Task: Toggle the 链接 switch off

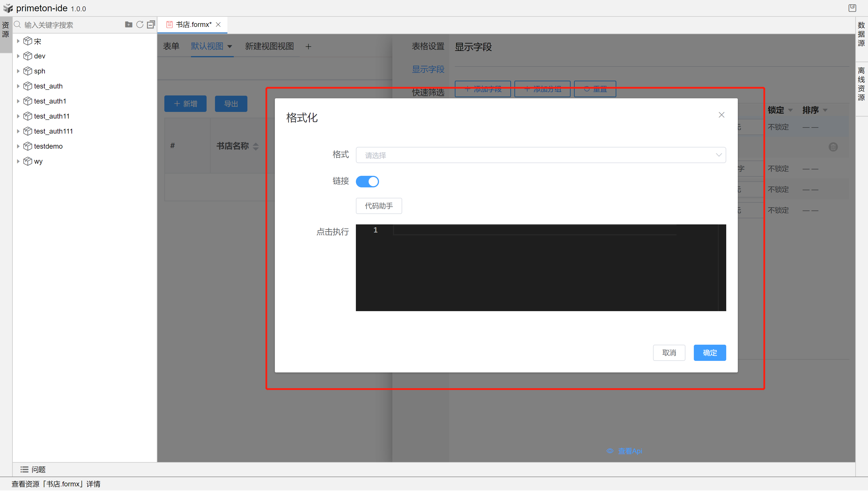Action: (367, 181)
